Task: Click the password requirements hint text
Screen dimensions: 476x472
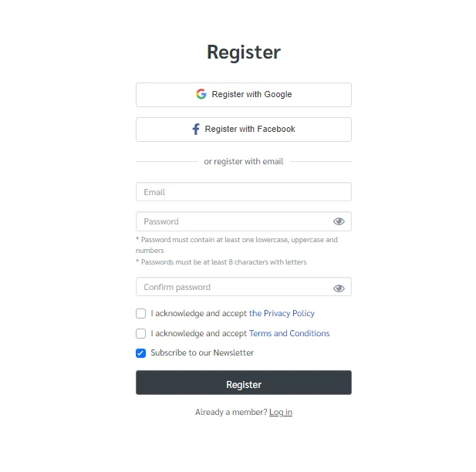Action: click(237, 251)
